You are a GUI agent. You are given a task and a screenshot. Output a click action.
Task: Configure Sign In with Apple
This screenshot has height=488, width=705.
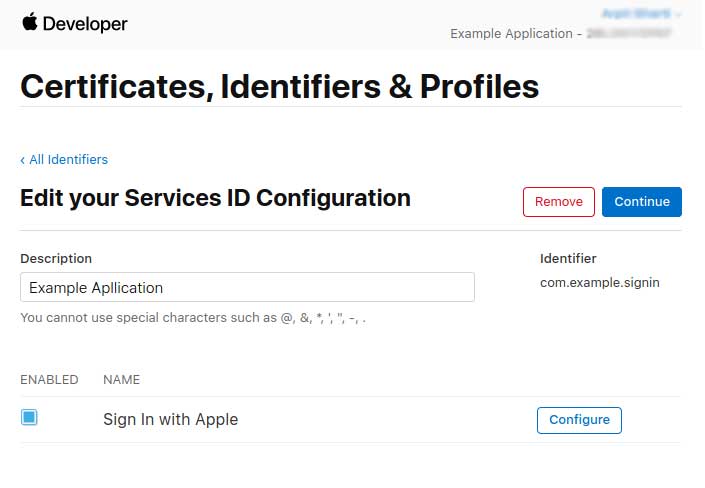tap(579, 420)
